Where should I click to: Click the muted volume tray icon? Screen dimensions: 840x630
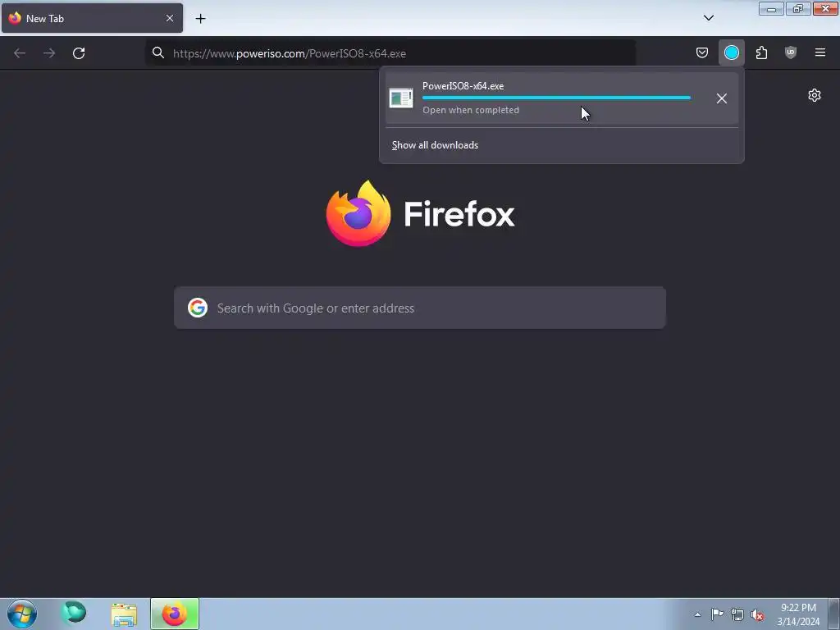[757, 615]
